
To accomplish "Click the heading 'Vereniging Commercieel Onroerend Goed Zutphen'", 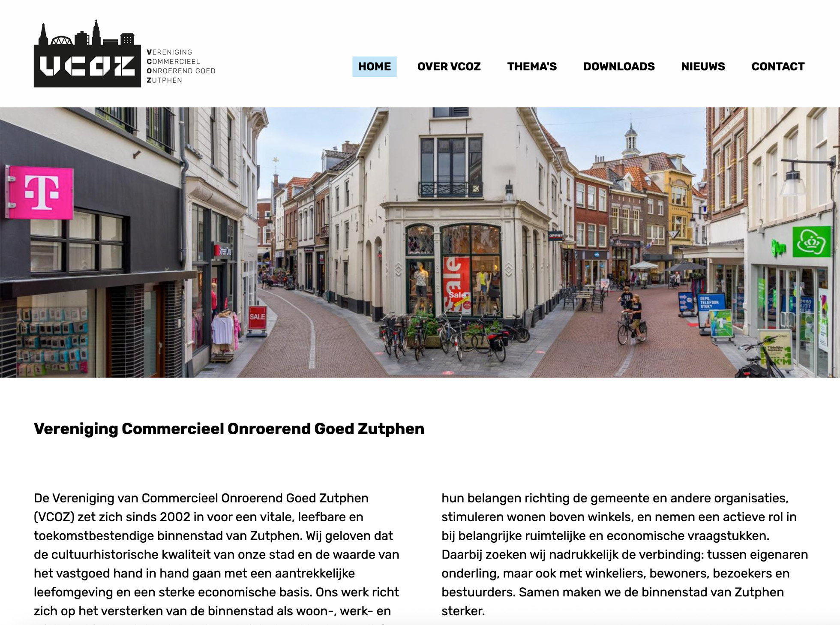I will pos(228,428).
